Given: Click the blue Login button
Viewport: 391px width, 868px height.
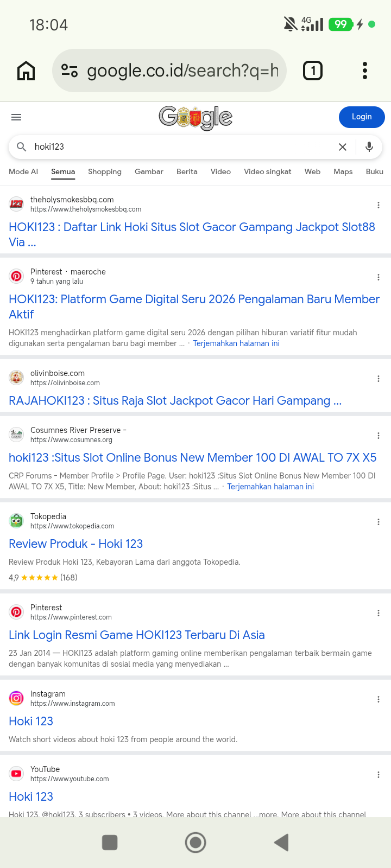Looking at the screenshot, I should click(362, 117).
